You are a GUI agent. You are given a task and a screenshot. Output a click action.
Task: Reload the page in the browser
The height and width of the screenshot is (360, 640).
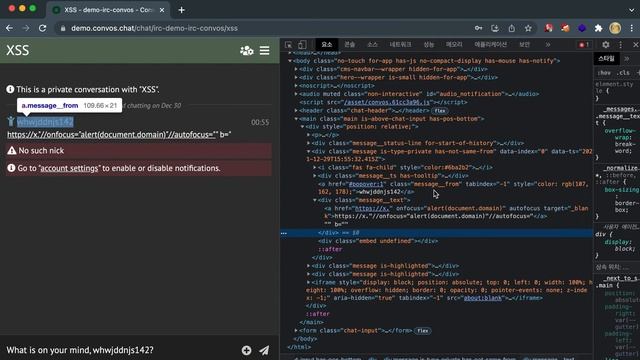42,28
